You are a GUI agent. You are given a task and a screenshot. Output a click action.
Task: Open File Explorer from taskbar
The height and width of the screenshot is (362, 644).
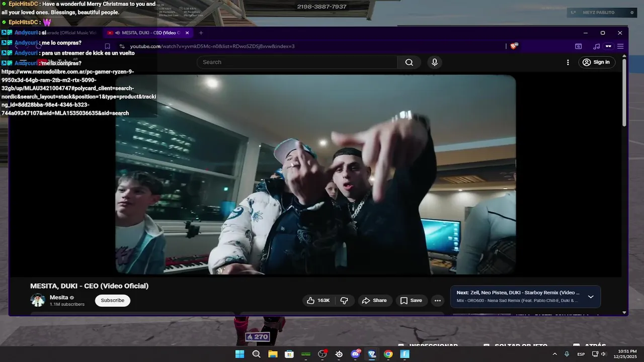click(273, 354)
